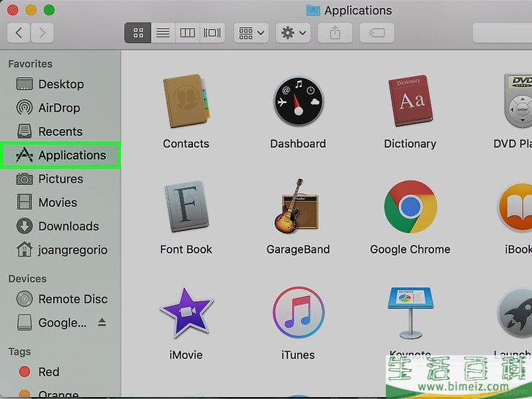Click the Google Chrome label text

click(x=410, y=250)
